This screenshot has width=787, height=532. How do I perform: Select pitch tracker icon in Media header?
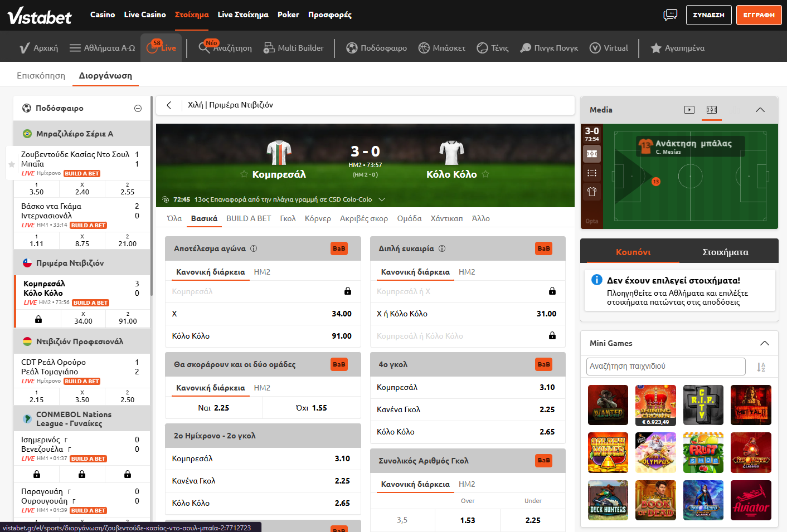(x=712, y=110)
